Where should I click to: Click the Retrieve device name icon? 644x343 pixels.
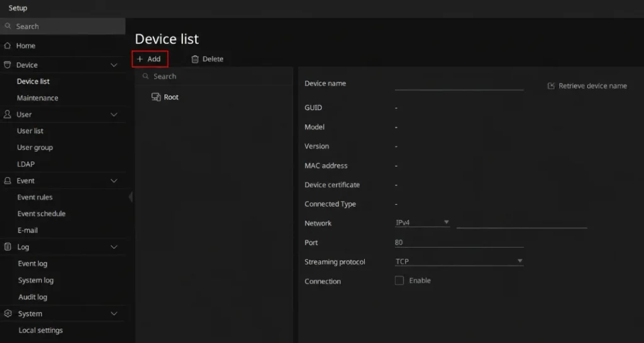coord(551,85)
